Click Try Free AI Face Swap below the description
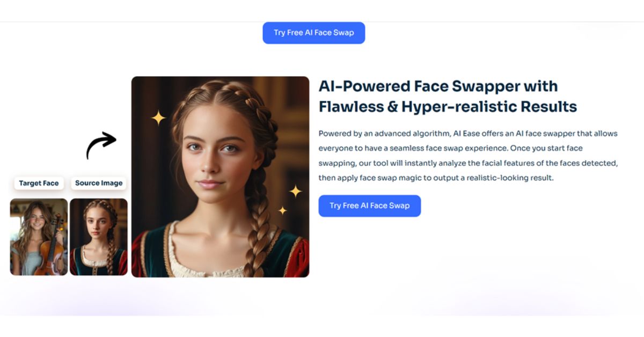The width and height of the screenshot is (644, 337). [x=370, y=206]
